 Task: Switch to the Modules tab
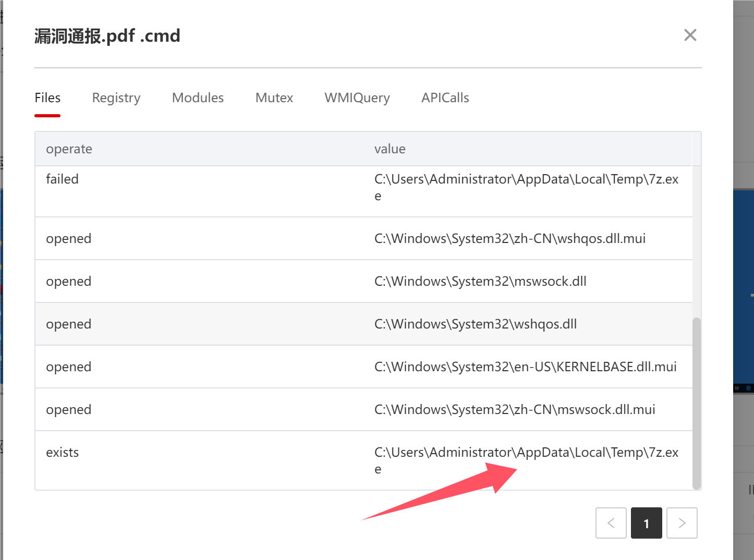pyautogui.click(x=198, y=98)
